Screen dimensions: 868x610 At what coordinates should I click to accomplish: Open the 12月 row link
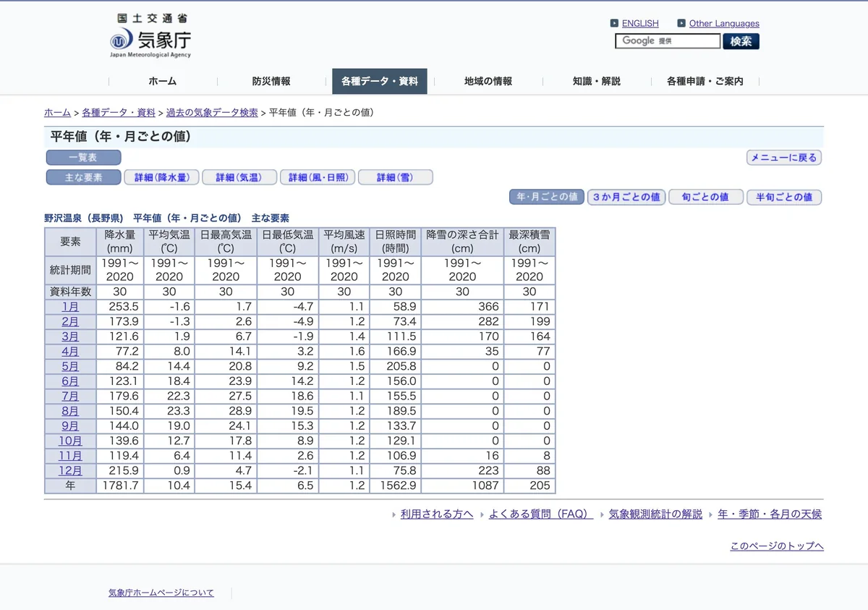click(70, 471)
